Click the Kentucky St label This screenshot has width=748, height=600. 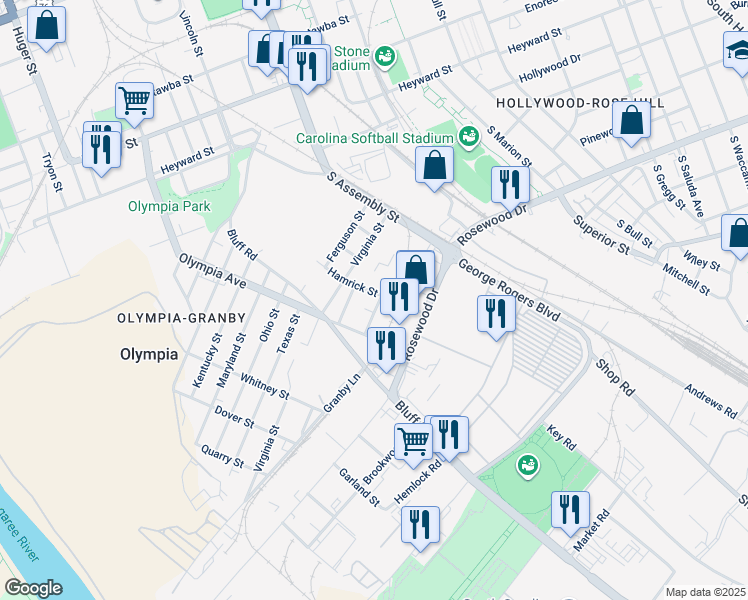pos(208,361)
